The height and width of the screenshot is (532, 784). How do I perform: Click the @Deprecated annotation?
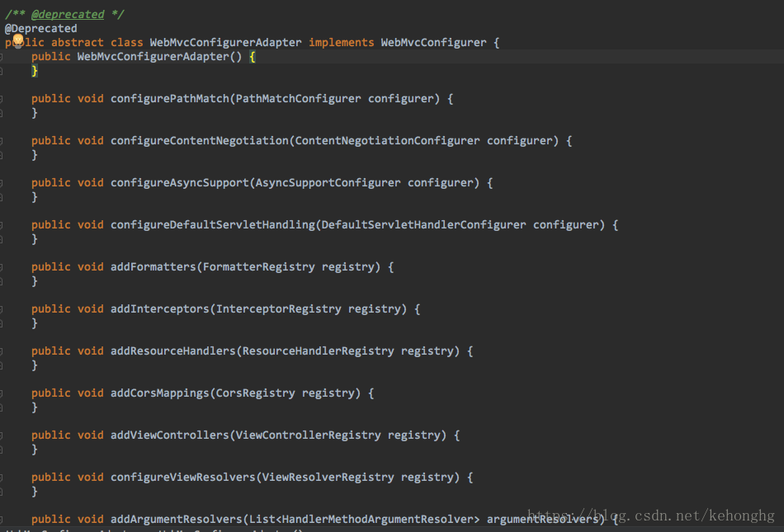41,29
